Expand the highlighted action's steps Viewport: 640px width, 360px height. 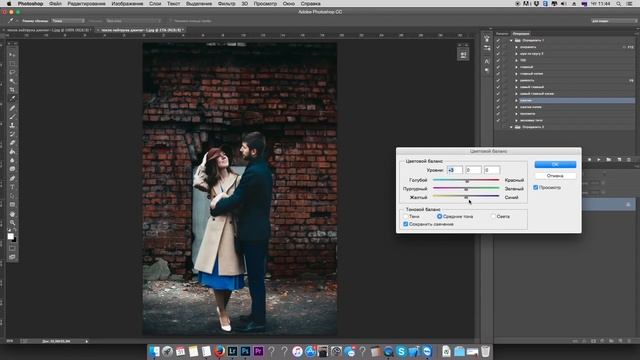(516, 100)
